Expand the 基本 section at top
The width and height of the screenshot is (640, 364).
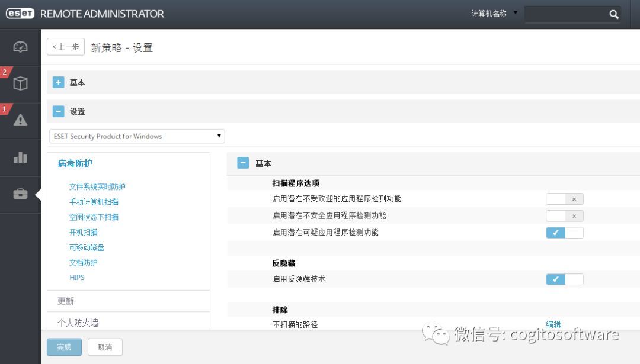tap(58, 82)
